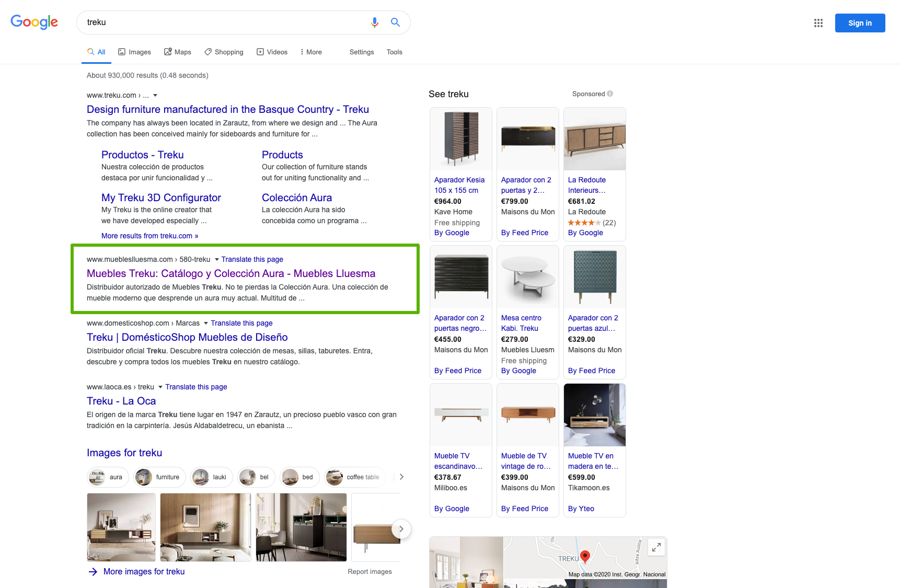Expand domesticoshop.com result options arrow

206,324
